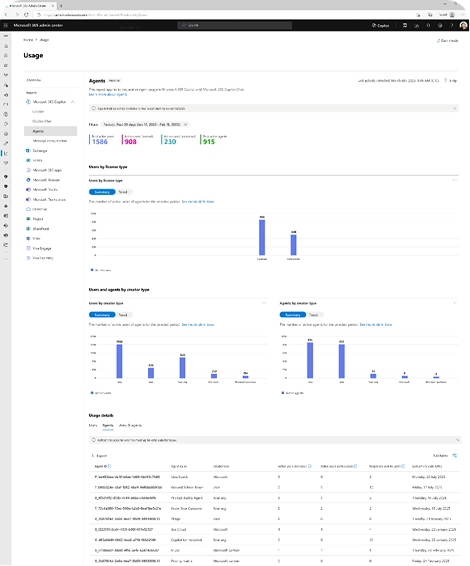Image resolution: width=470 pixels, height=566 pixels.
Task: Select Summary for Users by creator type chart
Action: [102, 315]
